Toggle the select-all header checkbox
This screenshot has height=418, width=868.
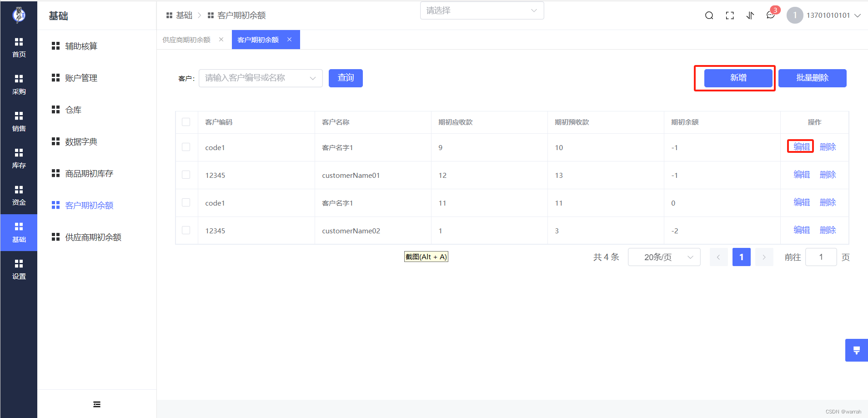click(x=186, y=122)
